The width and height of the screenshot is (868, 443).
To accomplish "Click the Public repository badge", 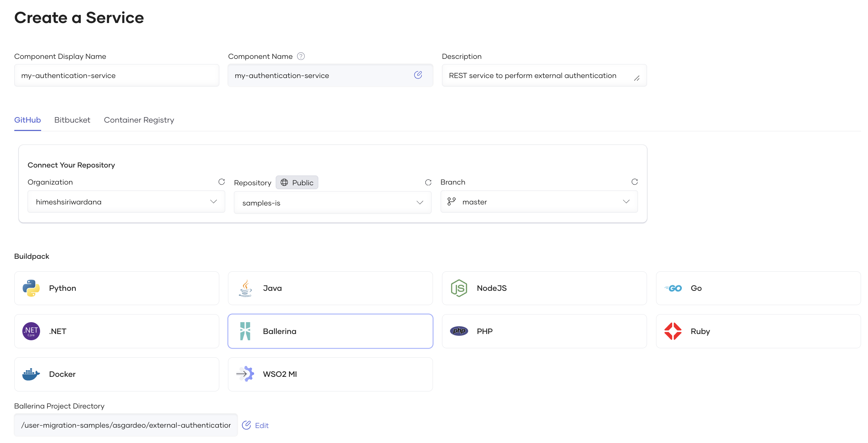I will click(x=297, y=182).
